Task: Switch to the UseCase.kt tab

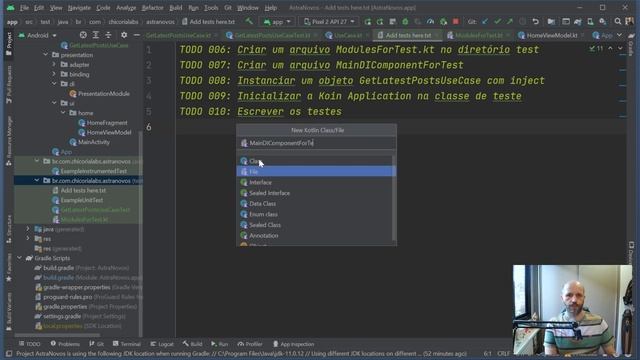Action: tap(347, 36)
